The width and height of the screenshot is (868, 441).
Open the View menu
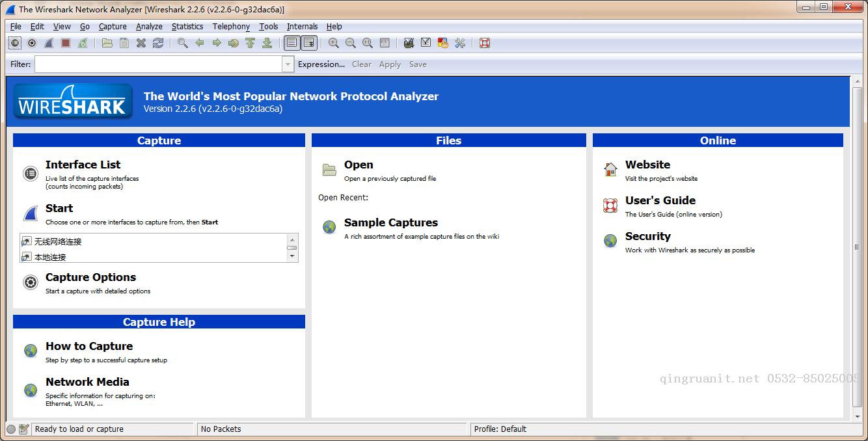click(62, 27)
